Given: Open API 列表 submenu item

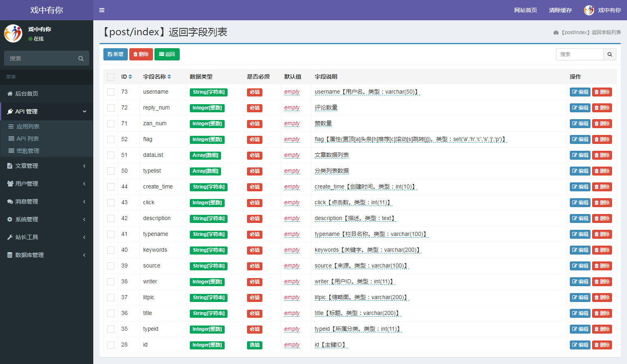Looking at the screenshot, I should click(x=47, y=139).
